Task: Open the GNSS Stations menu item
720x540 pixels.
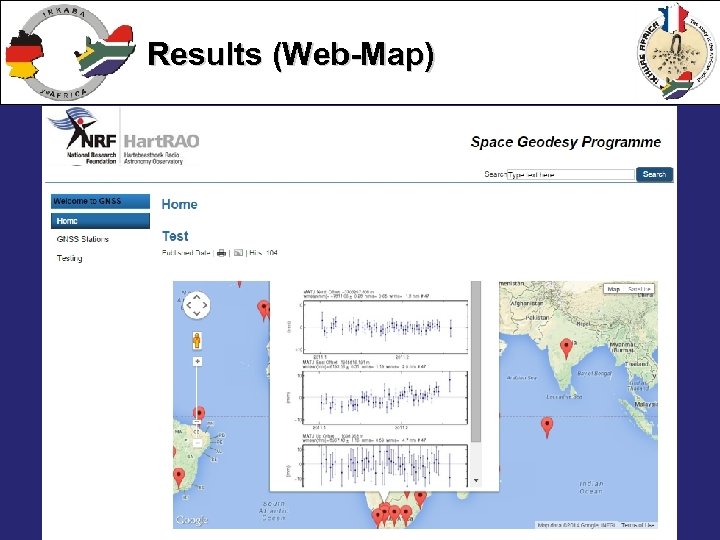Action: pyautogui.click(x=83, y=239)
